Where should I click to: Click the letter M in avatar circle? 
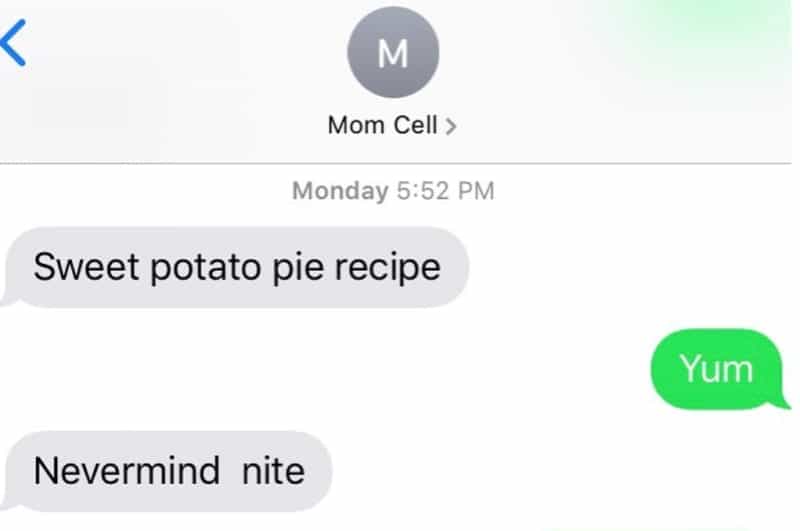click(393, 53)
